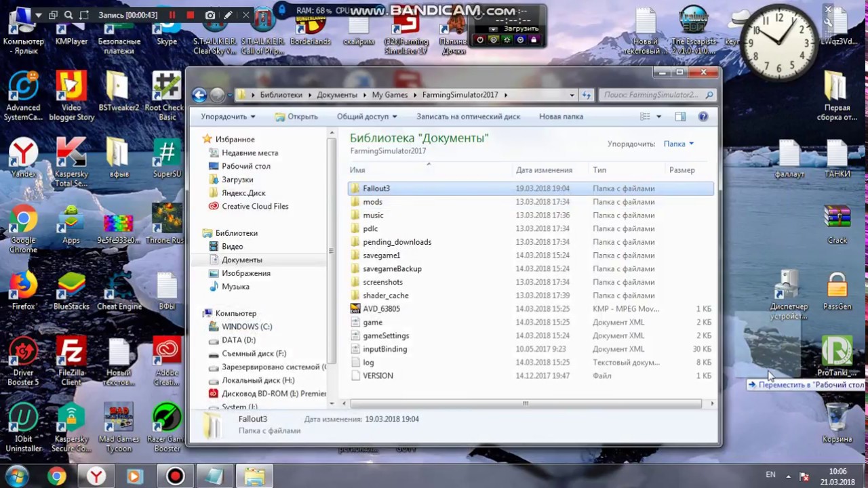Open Рабочий стол in navigation pane
The width and height of the screenshot is (868, 488).
[x=245, y=166]
